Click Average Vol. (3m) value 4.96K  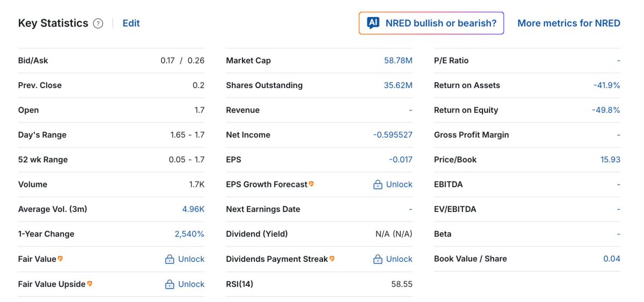point(193,209)
